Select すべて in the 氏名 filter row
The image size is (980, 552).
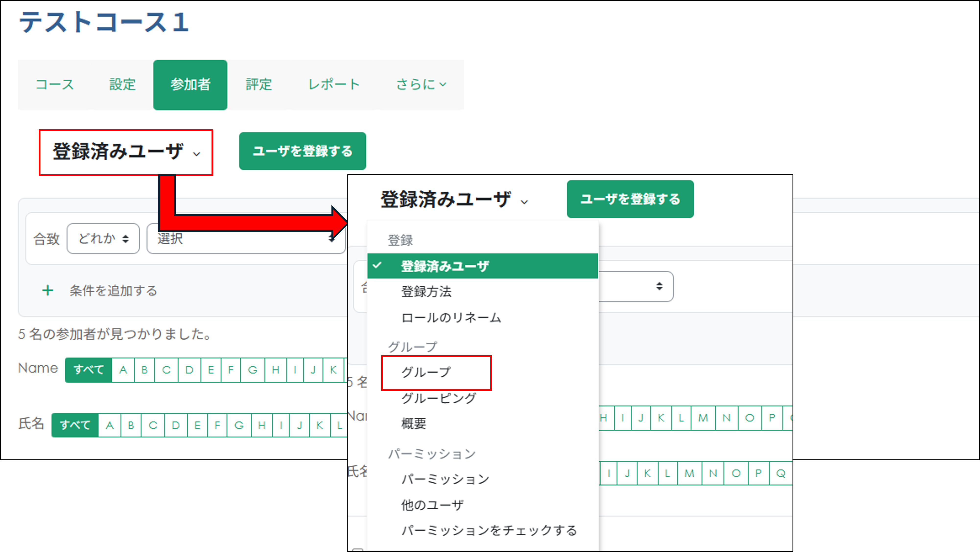pos(75,425)
